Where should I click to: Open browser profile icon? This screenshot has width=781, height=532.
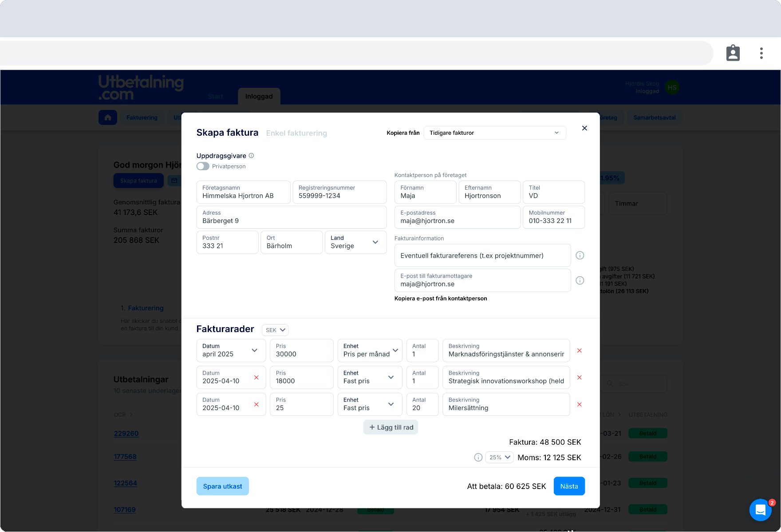tap(733, 53)
